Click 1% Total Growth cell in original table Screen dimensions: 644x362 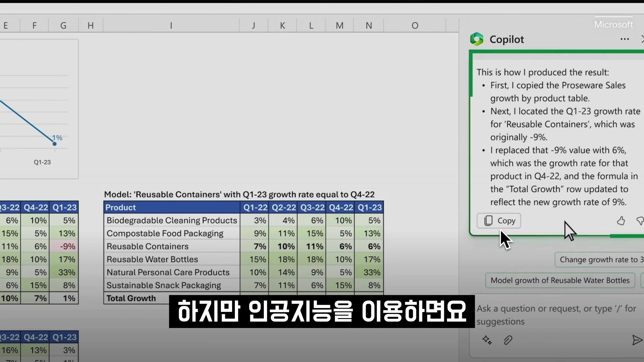(x=64, y=298)
